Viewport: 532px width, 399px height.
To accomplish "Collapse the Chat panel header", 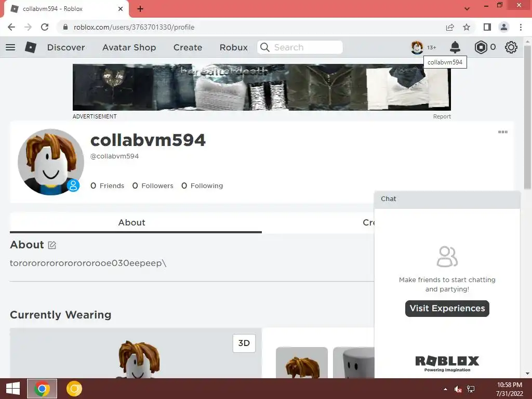I will point(447,199).
